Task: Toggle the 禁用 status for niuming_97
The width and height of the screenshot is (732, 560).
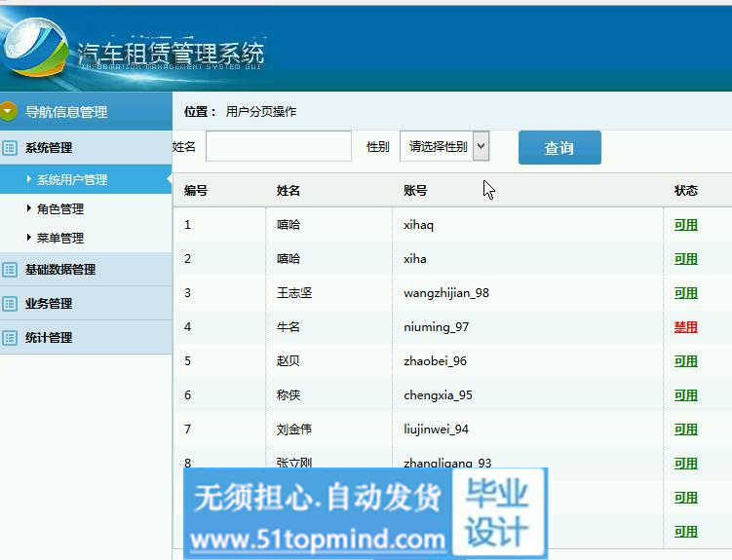Action: [685, 327]
